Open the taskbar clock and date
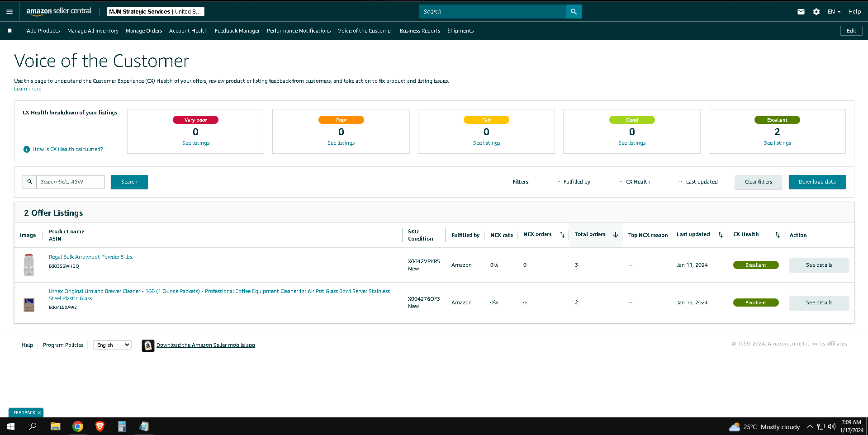This screenshot has width=868, height=435. point(851,426)
